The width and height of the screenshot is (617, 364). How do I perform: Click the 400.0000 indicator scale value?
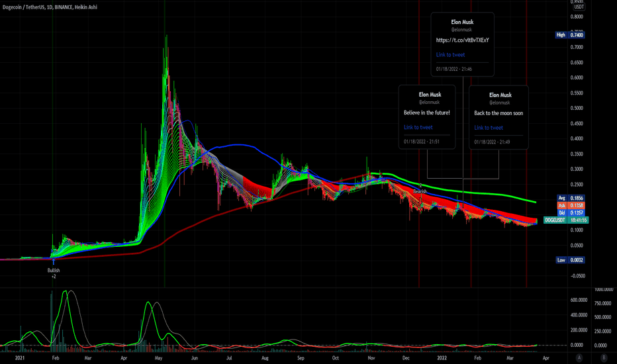click(x=579, y=315)
